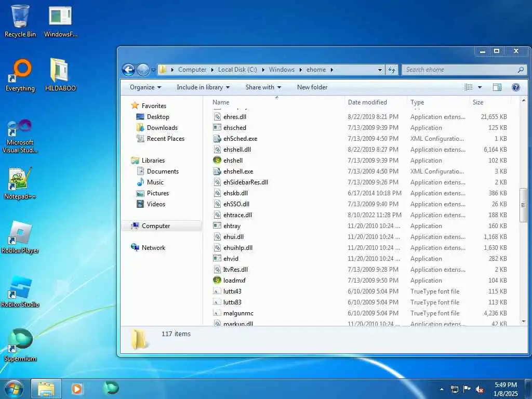
Task: Open Windows Media Player from taskbar
Action: (77, 389)
